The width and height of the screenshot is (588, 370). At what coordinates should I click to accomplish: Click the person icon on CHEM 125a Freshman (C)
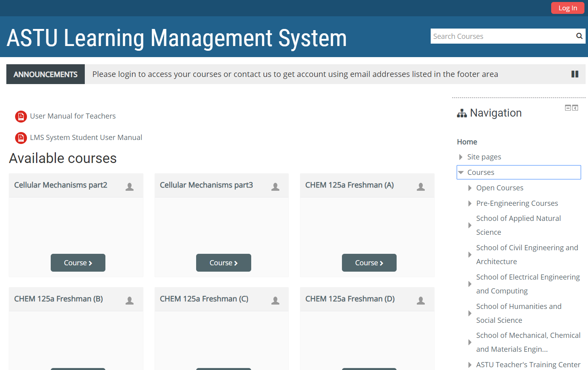(x=275, y=301)
